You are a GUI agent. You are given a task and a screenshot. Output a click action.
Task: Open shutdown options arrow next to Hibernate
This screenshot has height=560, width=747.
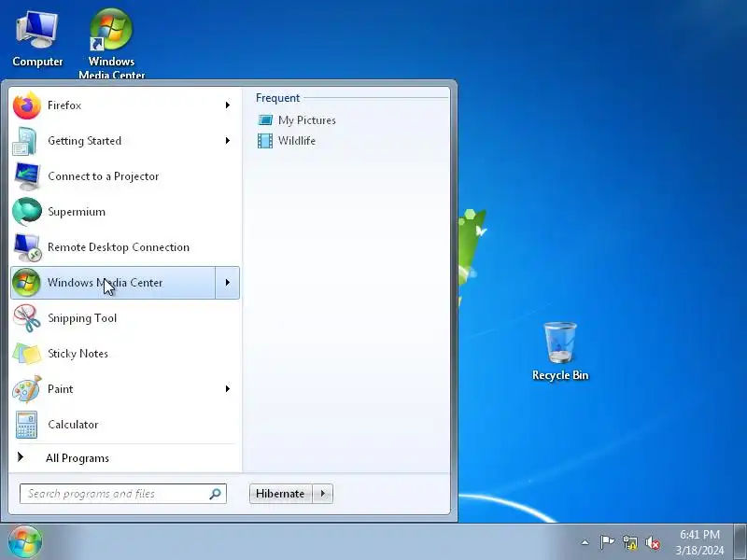[x=323, y=494]
